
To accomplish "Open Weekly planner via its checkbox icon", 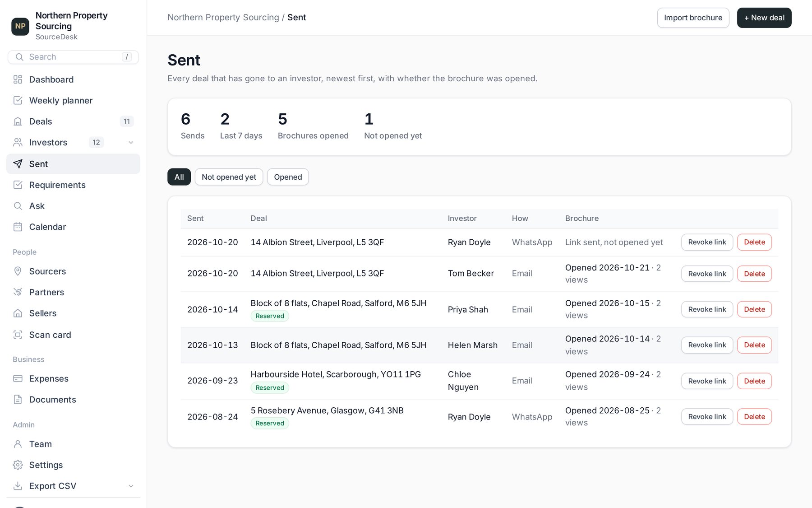I will (18, 100).
